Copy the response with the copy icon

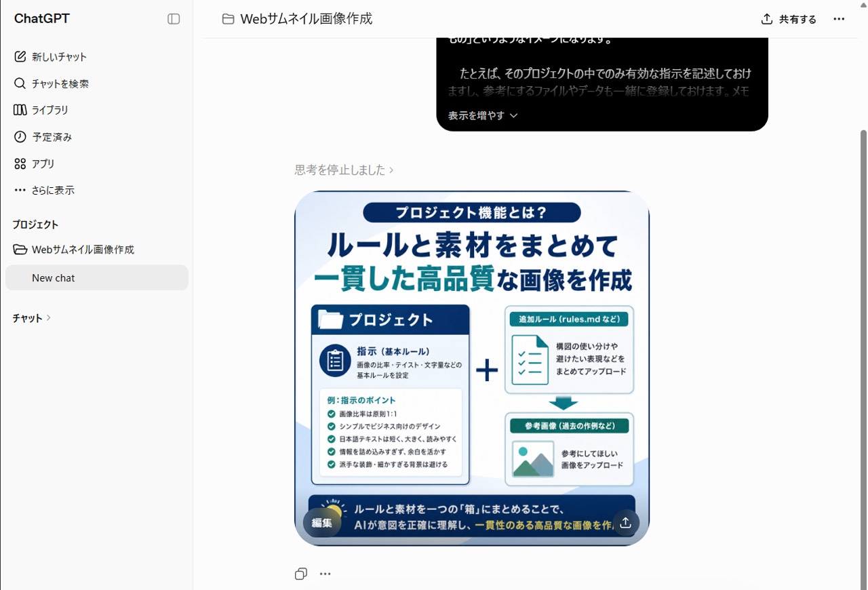[x=301, y=574]
